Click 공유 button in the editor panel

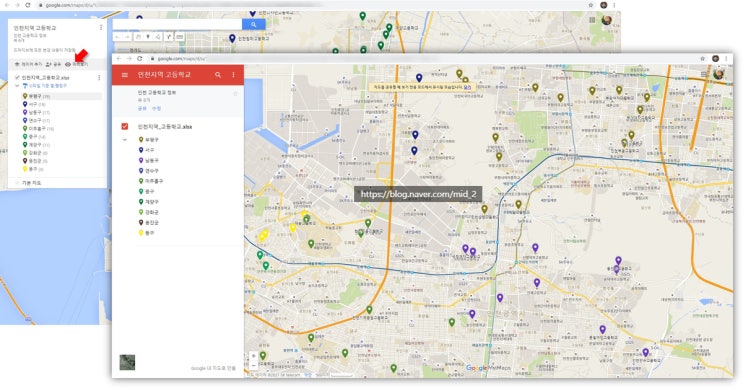[x=53, y=64]
